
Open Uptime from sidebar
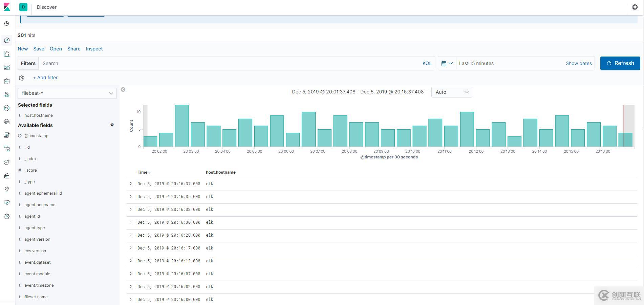pyautogui.click(x=7, y=162)
